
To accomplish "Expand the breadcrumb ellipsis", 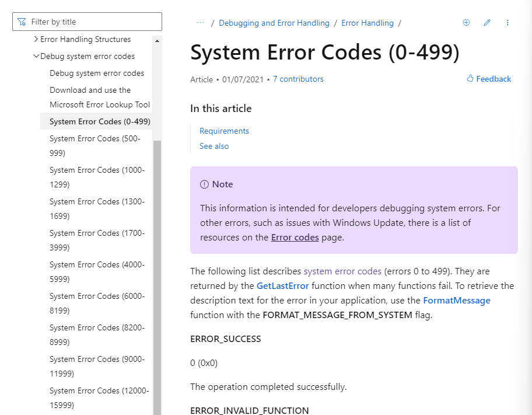I will pos(201,23).
